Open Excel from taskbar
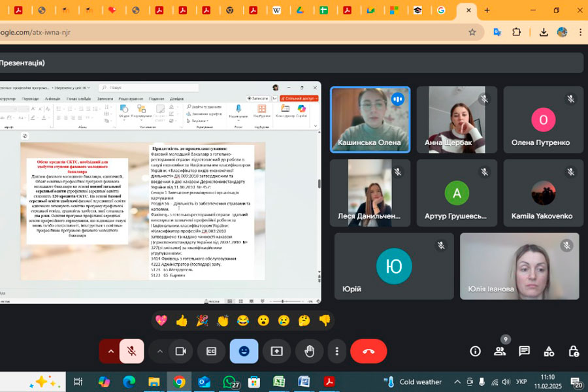Viewport: 588px width, 392px height. coord(279,382)
